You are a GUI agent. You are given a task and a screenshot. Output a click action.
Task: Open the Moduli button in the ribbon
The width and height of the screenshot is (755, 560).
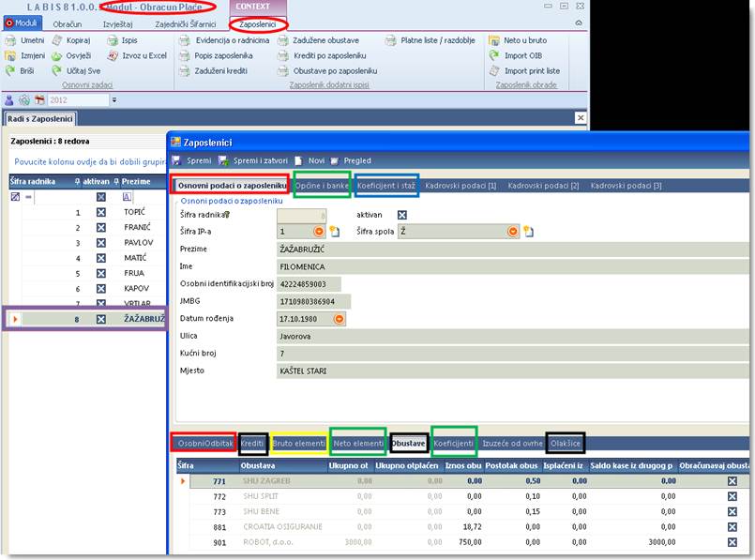click(x=23, y=23)
